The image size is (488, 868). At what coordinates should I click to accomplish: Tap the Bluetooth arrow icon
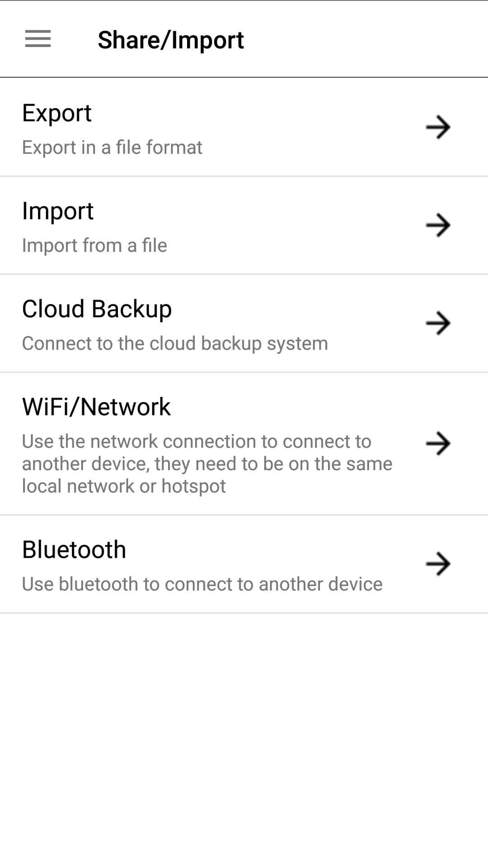(438, 564)
